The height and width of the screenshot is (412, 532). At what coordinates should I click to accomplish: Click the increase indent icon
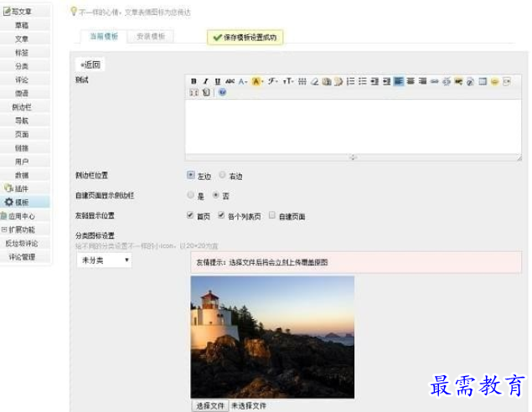point(374,81)
